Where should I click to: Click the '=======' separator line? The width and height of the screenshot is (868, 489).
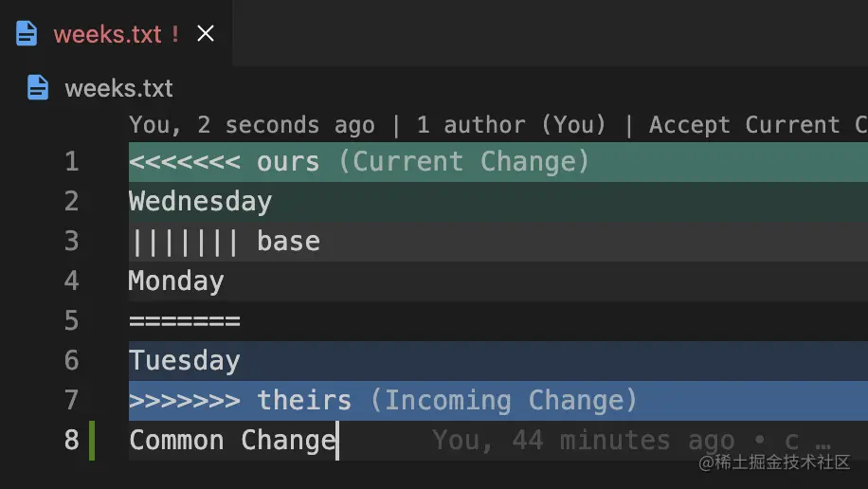pyautogui.click(x=185, y=321)
